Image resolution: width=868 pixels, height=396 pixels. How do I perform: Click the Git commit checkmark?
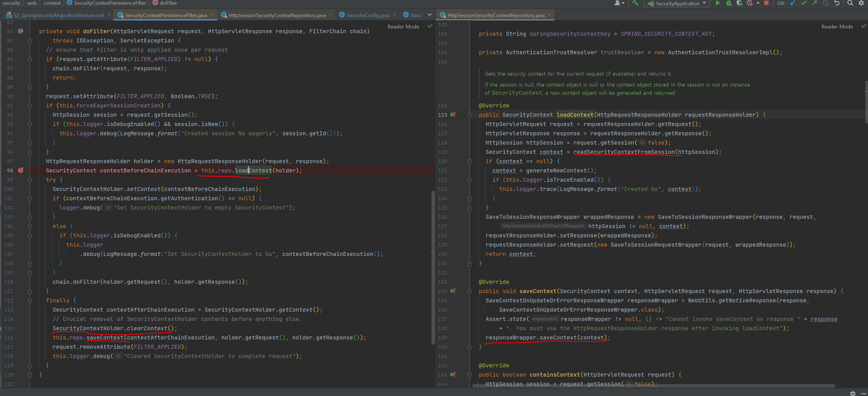804,3
